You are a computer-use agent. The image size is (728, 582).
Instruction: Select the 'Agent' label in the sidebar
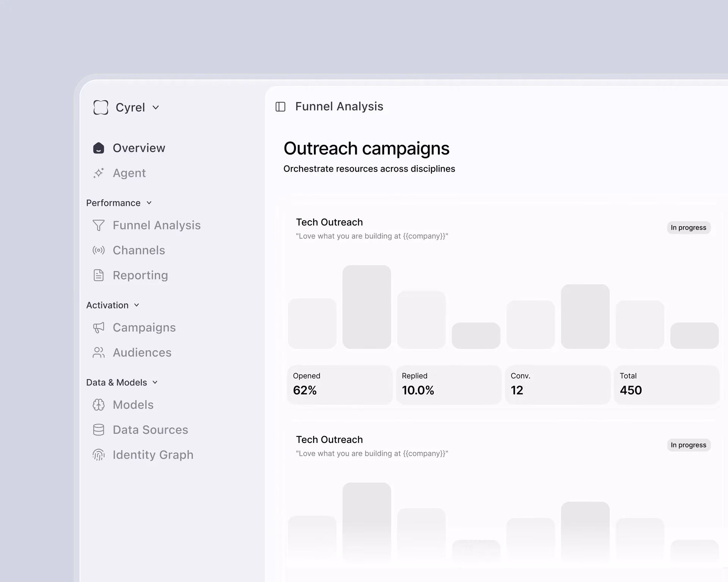pyautogui.click(x=129, y=173)
